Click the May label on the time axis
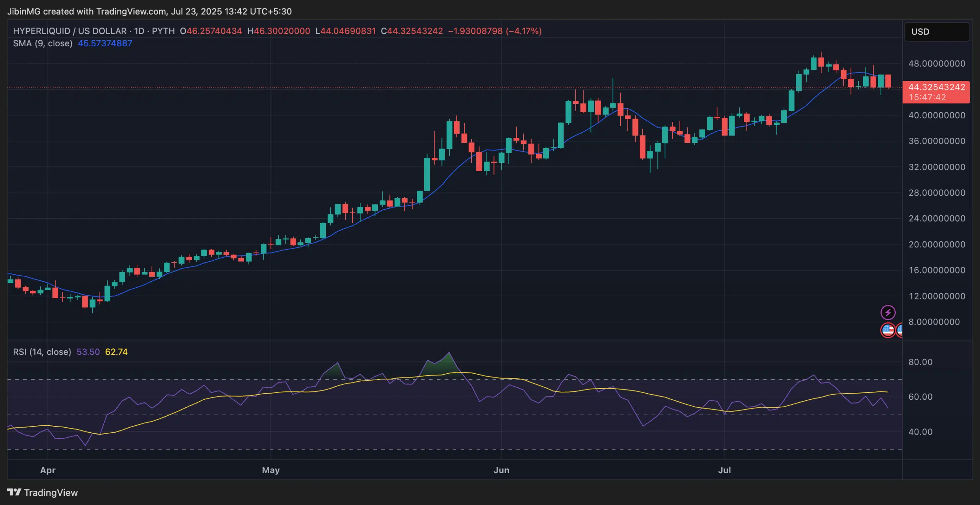Image resolution: width=980 pixels, height=505 pixels. (x=271, y=470)
